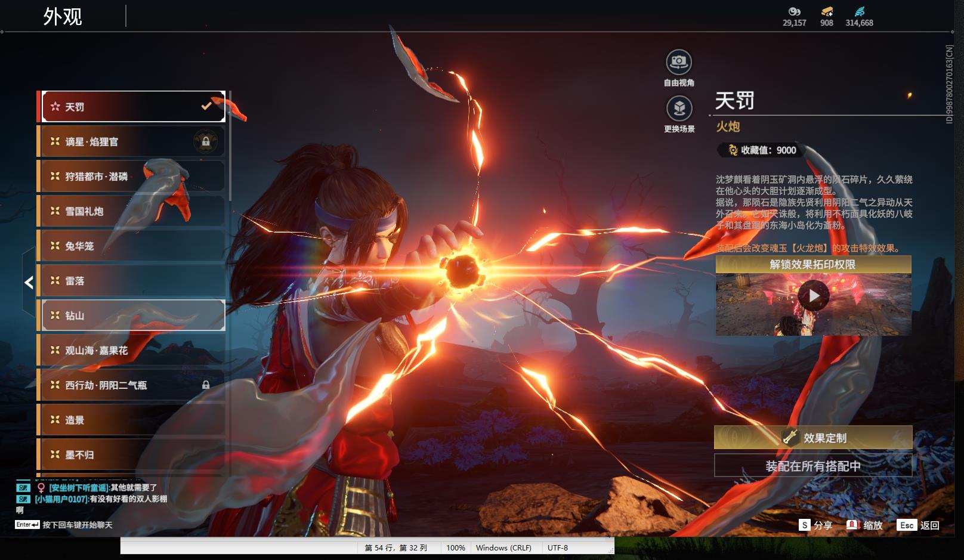Click Windows (CRLF) in Notepad status bar
964x560 pixels.
point(503,547)
